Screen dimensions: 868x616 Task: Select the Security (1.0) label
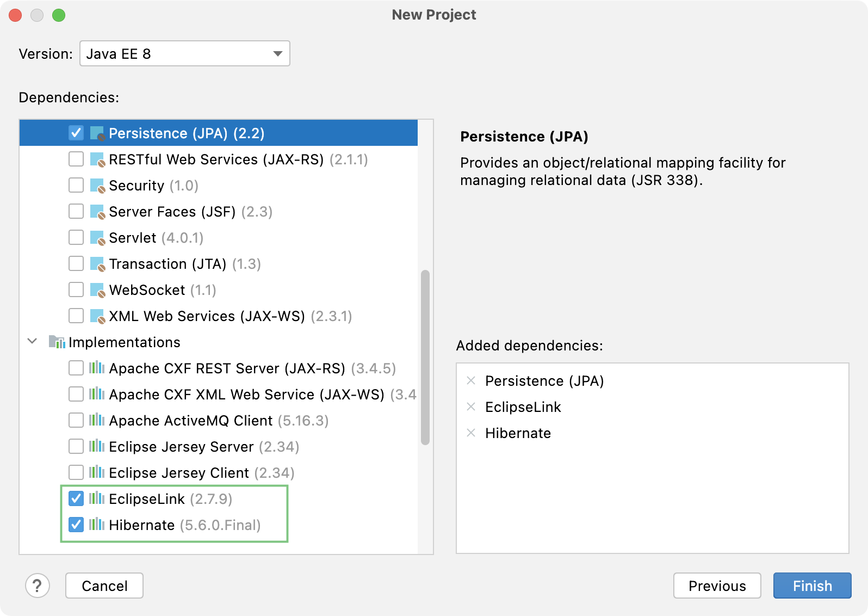153,186
